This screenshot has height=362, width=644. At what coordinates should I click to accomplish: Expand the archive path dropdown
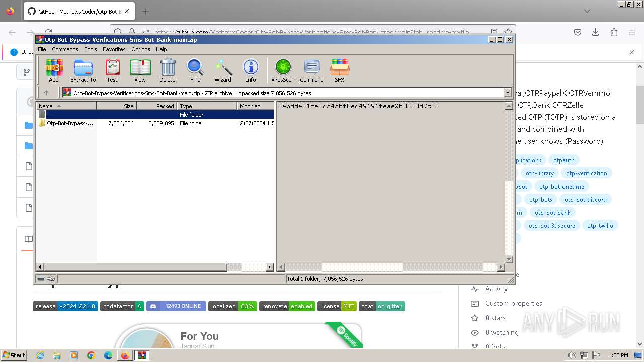(x=508, y=93)
